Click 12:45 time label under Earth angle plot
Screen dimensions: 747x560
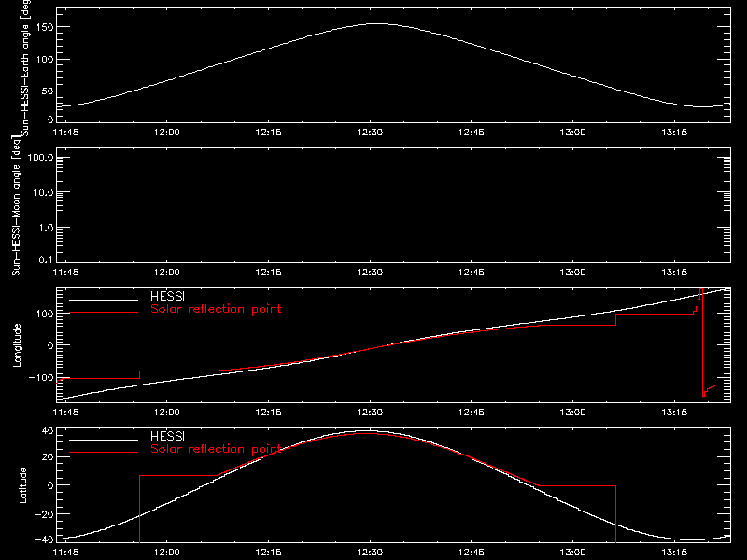[472, 132]
